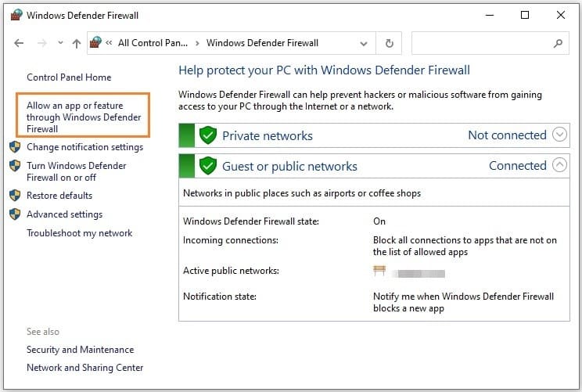Open Security and Maintenance
582x392 pixels.
pyautogui.click(x=80, y=350)
